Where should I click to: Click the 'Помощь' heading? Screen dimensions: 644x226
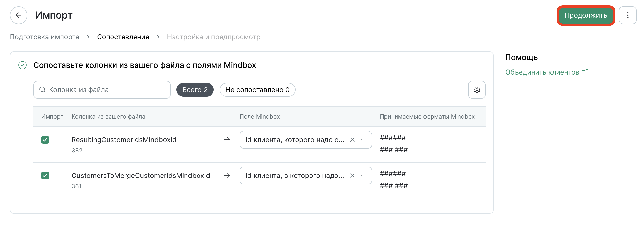[521, 58]
